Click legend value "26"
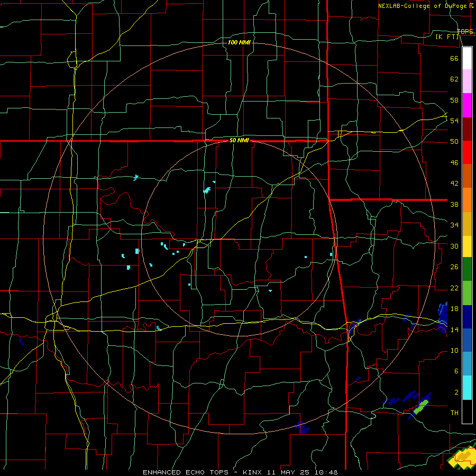Image resolution: width=476 pixels, height=476 pixels. pos(454,267)
